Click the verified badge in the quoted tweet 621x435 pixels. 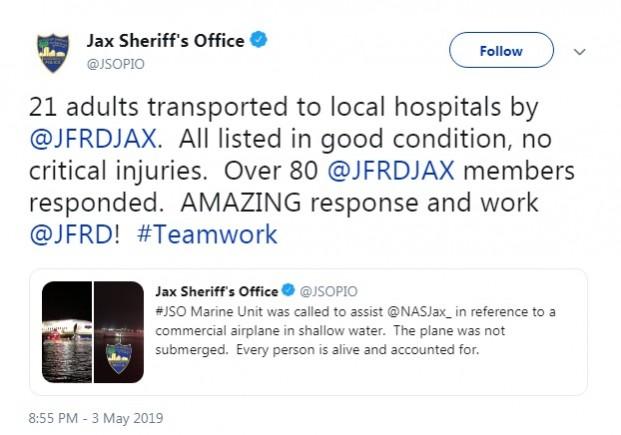pyautogui.click(x=289, y=291)
